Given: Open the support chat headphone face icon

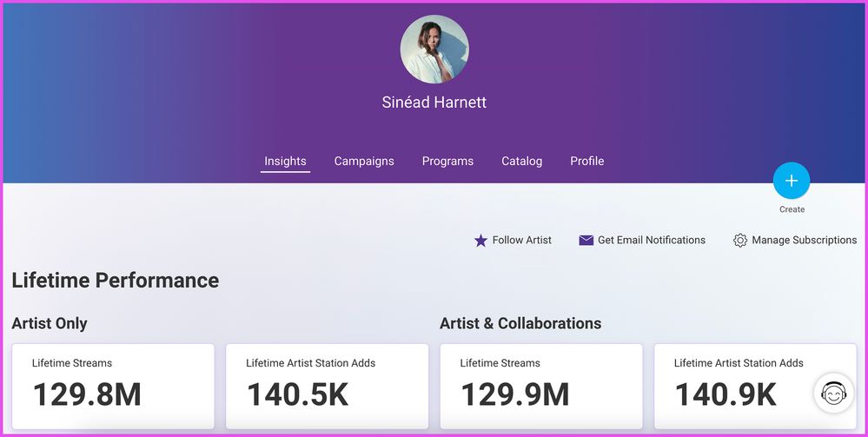Looking at the screenshot, I should tap(833, 394).
